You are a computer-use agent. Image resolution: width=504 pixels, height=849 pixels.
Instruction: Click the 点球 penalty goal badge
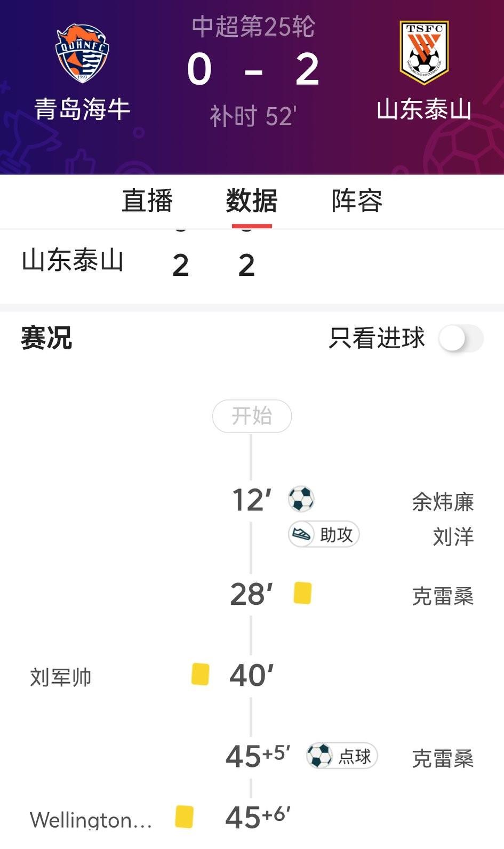(342, 756)
